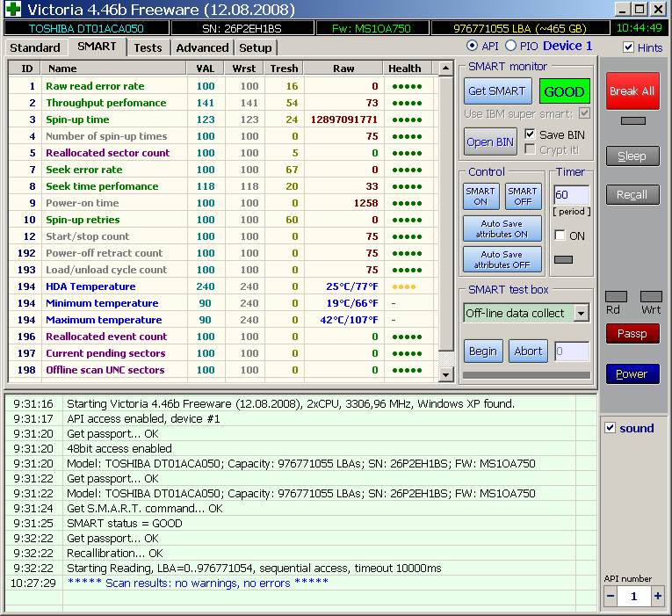Click the Begin SMART test button
The height and width of the screenshot is (616, 672).
coord(483,351)
